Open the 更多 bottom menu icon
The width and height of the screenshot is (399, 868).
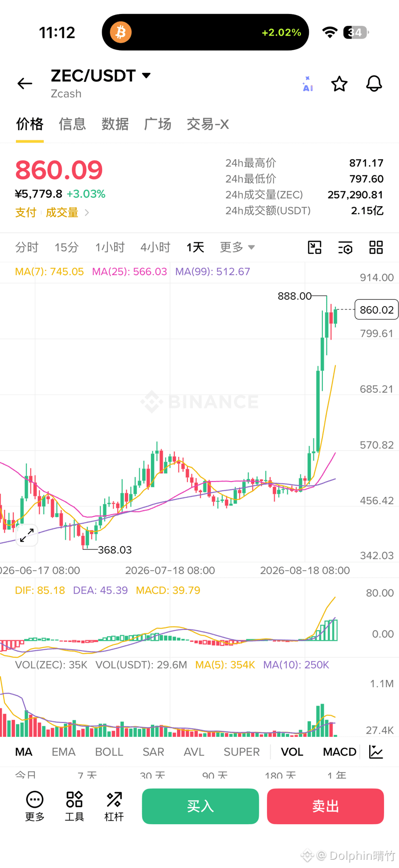(35, 806)
